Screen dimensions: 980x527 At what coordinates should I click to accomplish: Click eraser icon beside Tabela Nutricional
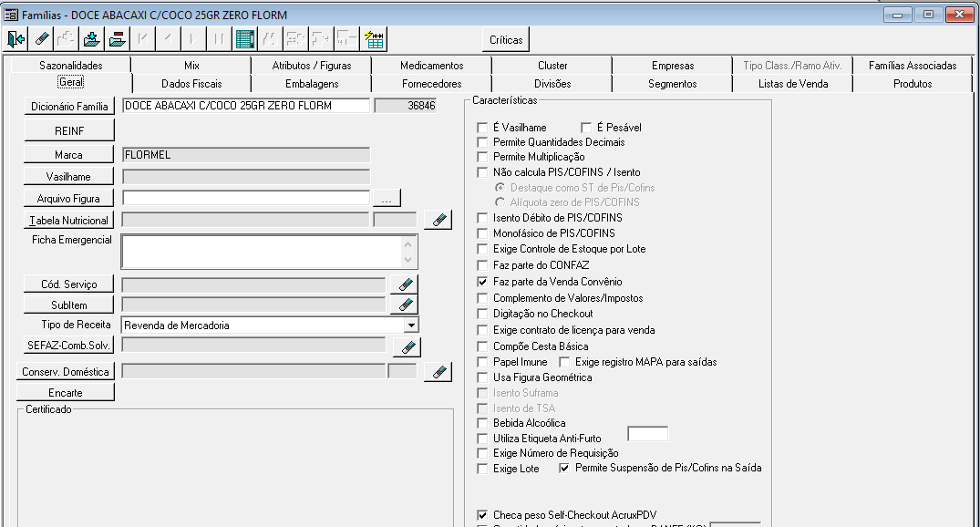click(x=438, y=220)
